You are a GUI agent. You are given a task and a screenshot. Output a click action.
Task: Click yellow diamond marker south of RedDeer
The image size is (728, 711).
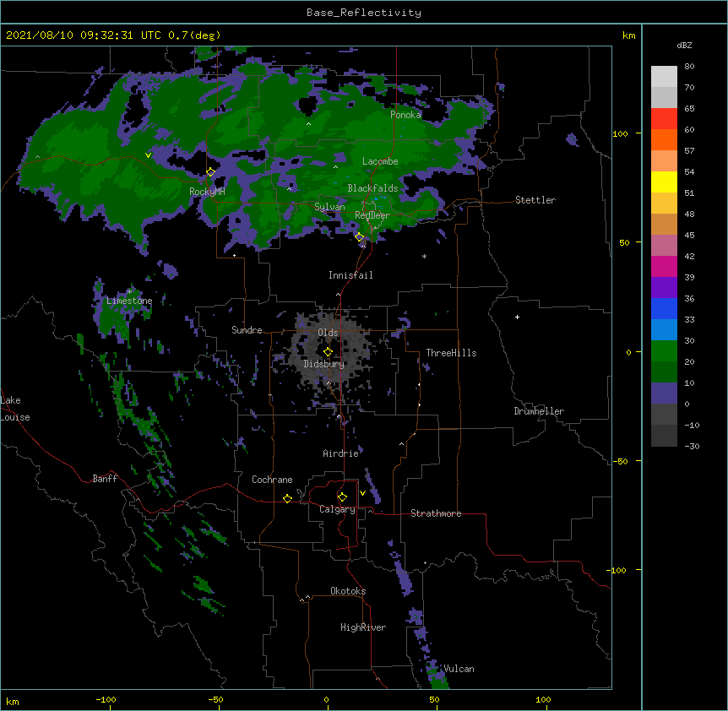360,237
